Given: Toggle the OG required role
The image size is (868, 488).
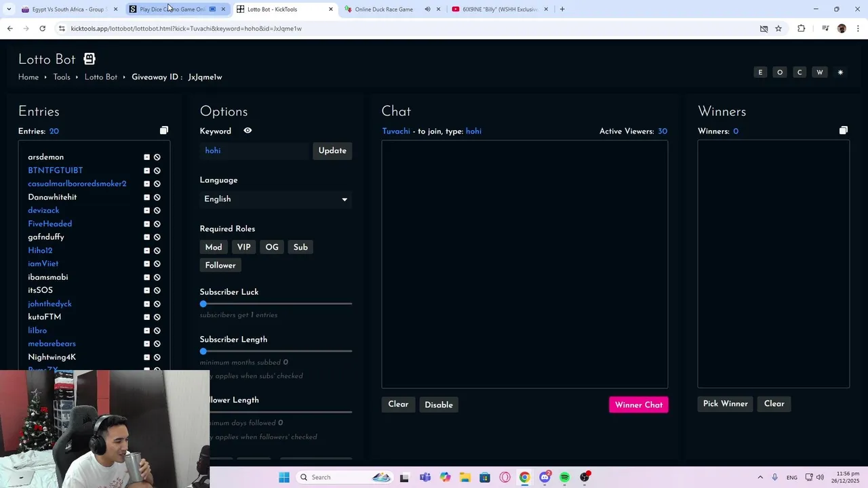Looking at the screenshot, I should tap(272, 247).
